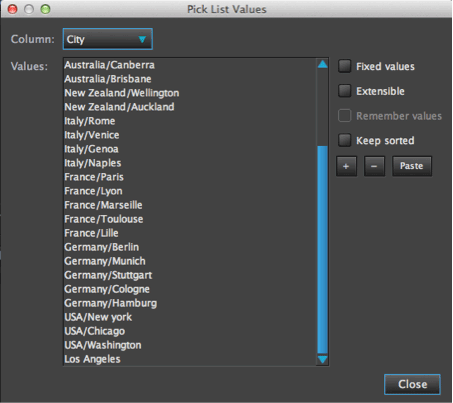This screenshot has width=453, height=403.
Task: Click the red window close button
Action: (x=13, y=9)
